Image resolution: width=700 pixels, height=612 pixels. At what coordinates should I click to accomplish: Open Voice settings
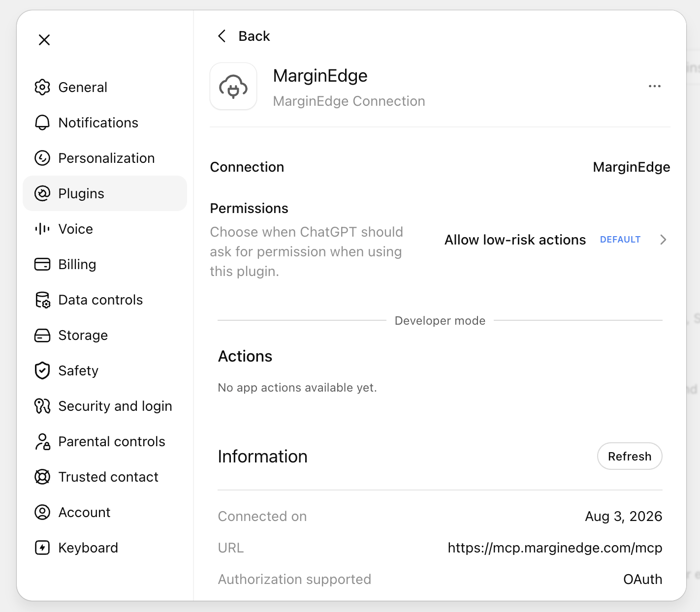click(105, 229)
